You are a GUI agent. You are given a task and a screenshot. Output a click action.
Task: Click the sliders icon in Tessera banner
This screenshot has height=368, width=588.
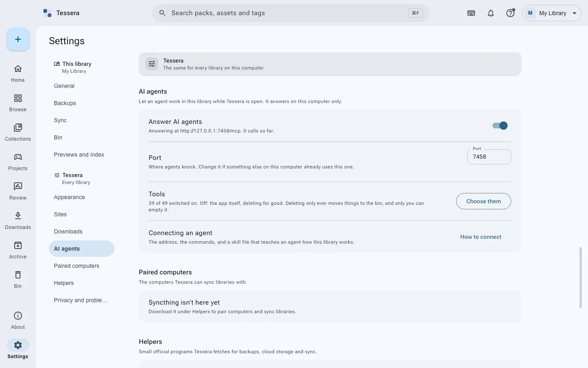click(152, 64)
